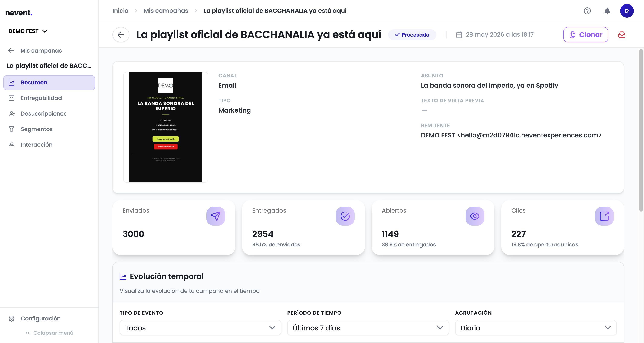Open the Interacción section
The width and height of the screenshot is (644, 343).
(49, 145)
